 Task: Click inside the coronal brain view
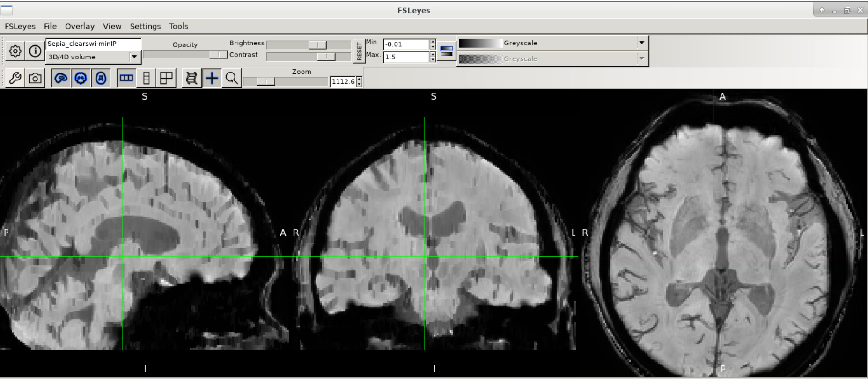[x=434, y=233]
